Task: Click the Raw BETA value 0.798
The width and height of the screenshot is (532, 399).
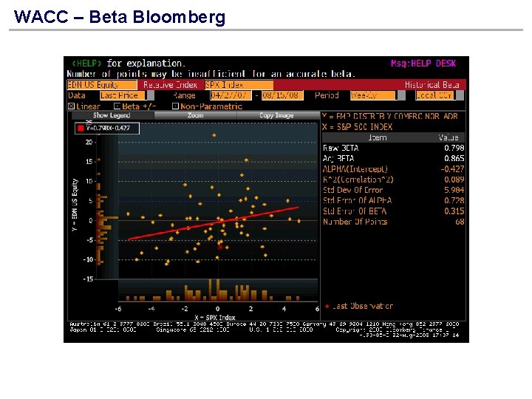Action: coord(454,148)
